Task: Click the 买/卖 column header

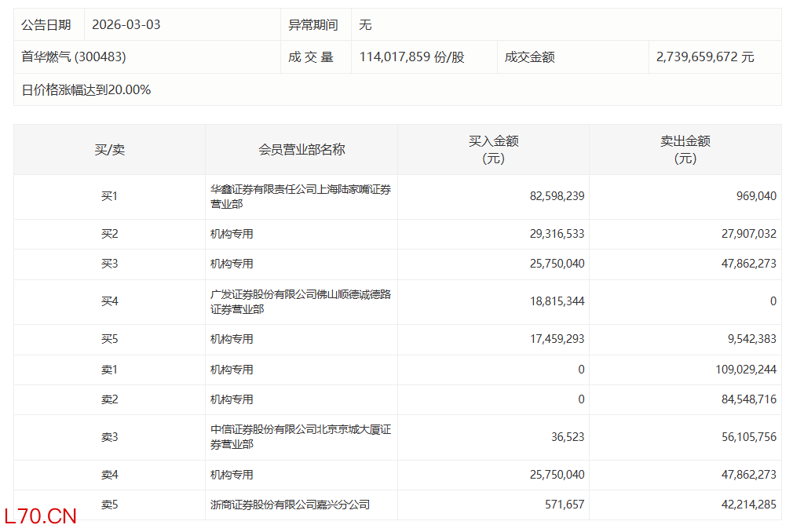Action: (109, 149)
